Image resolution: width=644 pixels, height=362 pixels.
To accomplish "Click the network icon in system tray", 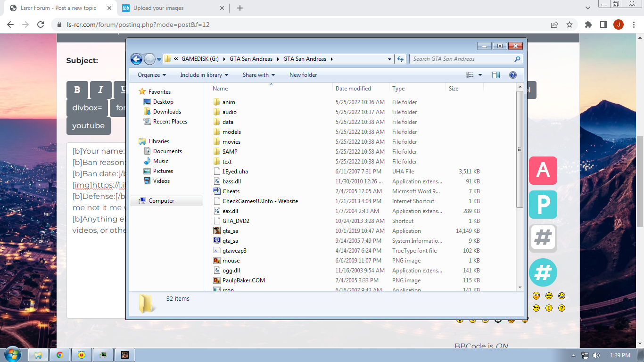I will point(585,355).
